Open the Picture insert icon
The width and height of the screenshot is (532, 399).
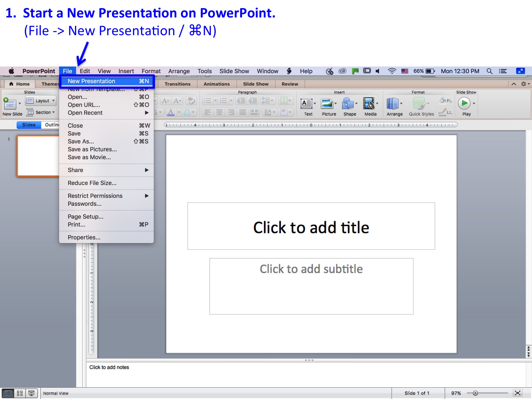tap(327, 104)
